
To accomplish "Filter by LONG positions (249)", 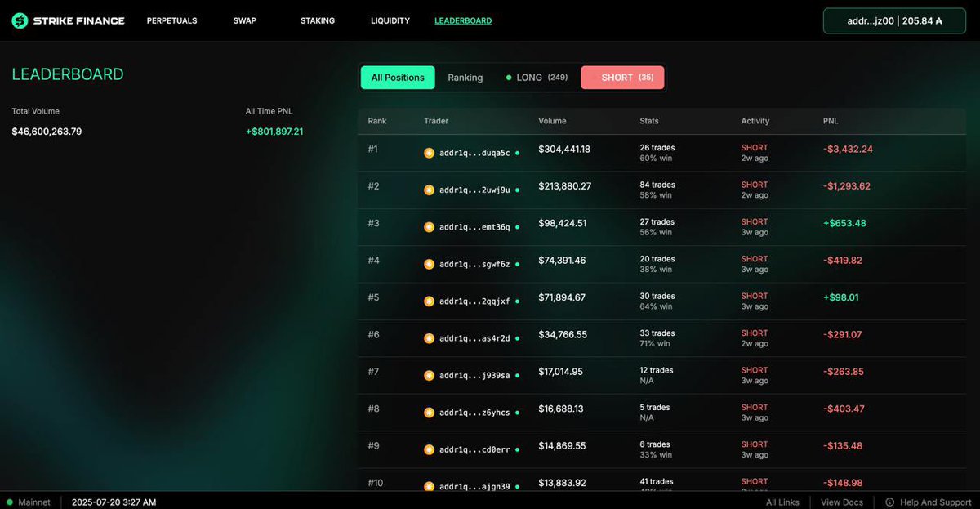I will tap(537, 78).
